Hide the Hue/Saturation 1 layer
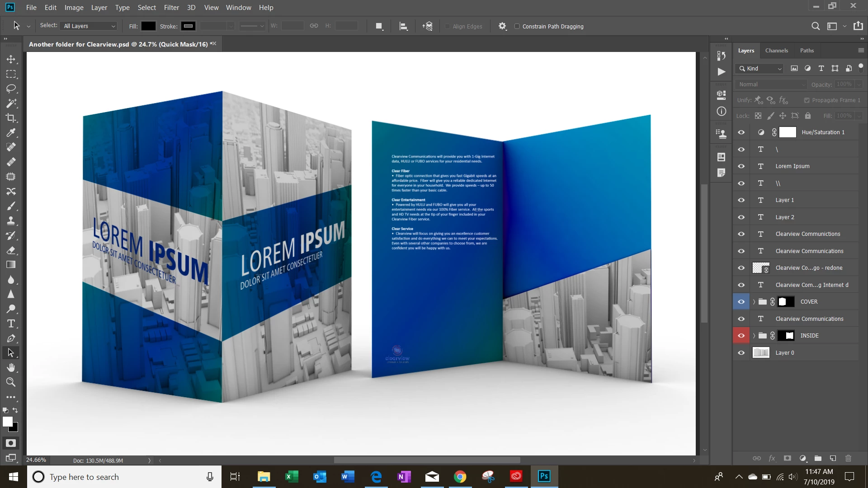Image resolution: width=868 pixels, height=488 pixels. click(741, 132)
